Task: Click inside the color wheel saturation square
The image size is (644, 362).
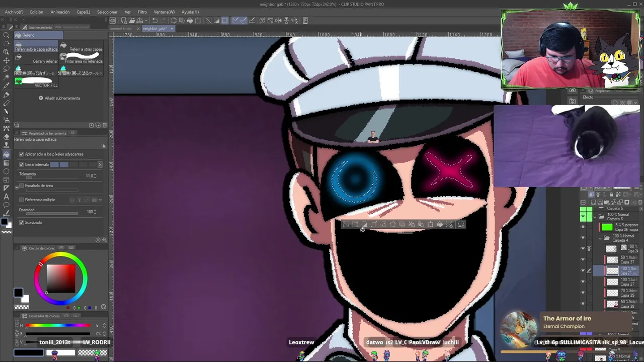Action: [x=61, y=278]
